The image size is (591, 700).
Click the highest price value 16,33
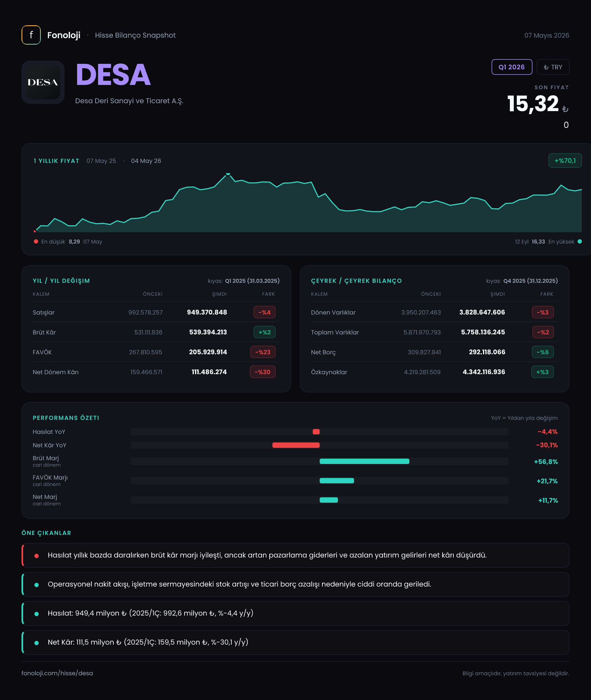538,242
